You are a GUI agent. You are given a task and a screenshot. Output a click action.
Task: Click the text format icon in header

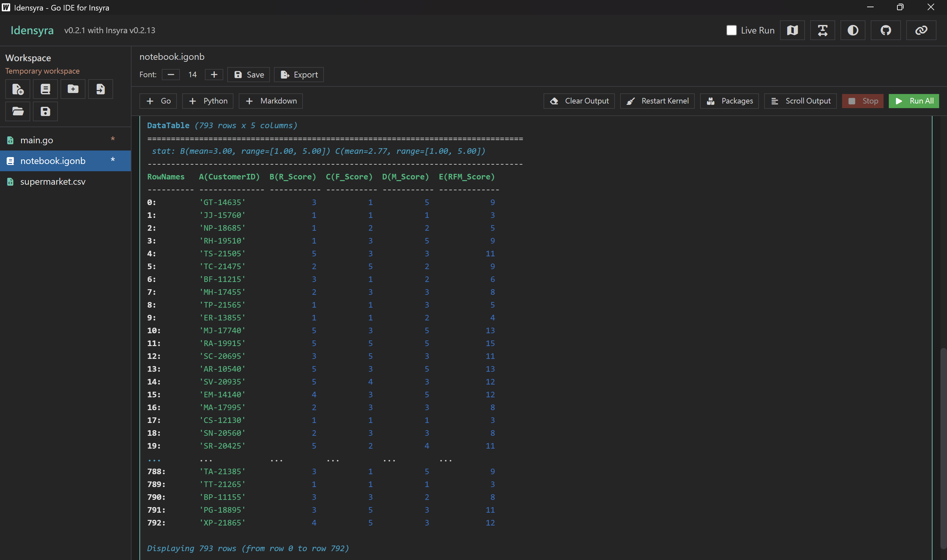822,30
